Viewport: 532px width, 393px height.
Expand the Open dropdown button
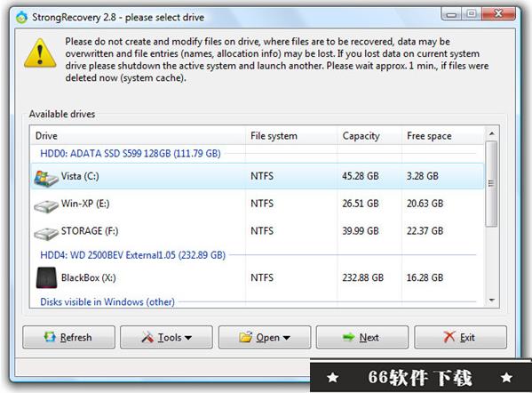pos(265,337)
